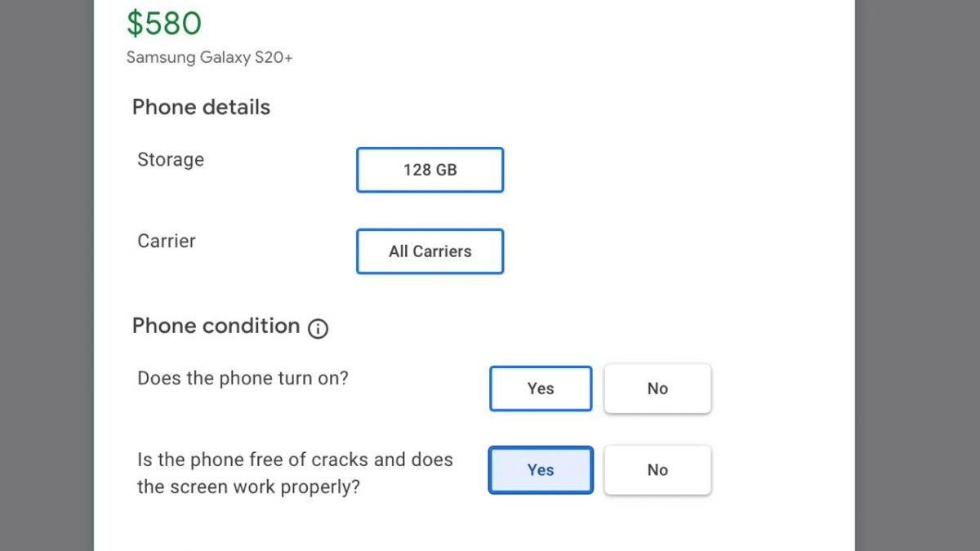980x551 pixels.
Task: Click the question about cracks and screen
Action: click(x=295, y=473)
